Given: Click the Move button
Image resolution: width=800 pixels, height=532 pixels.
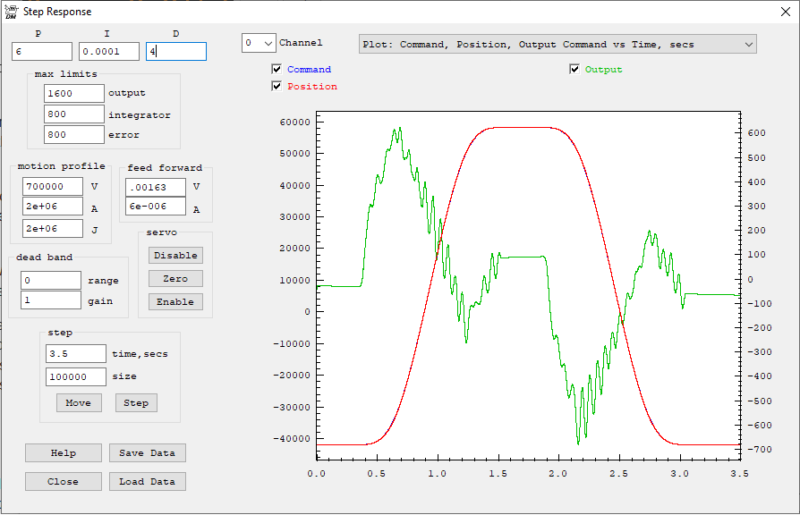Looking at the screenshot, I should pyautogui.click(x=79, y=402).
